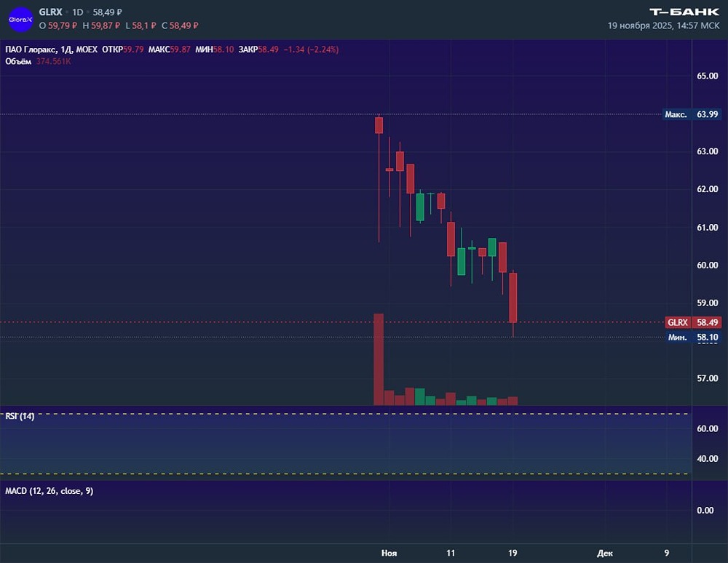The image size is (728, 563).
Task: Click the Дек label on time axis
Action: (x=605, y=554)
